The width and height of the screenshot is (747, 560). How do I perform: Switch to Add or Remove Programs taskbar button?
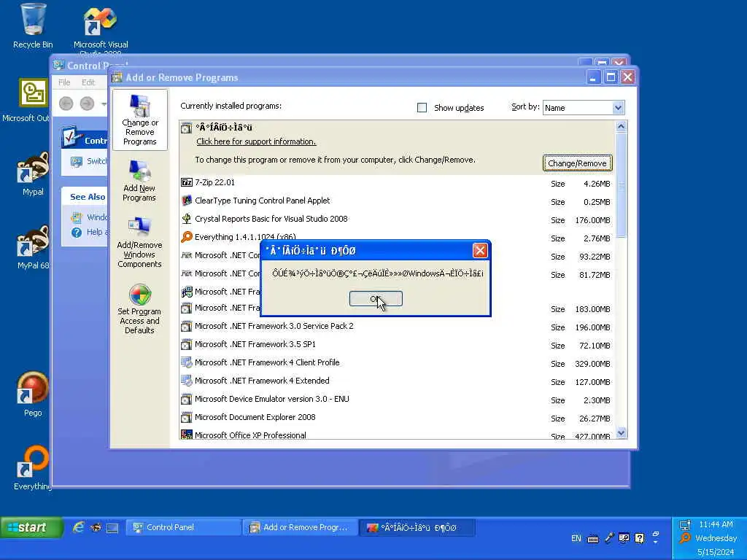coord(300,528)
